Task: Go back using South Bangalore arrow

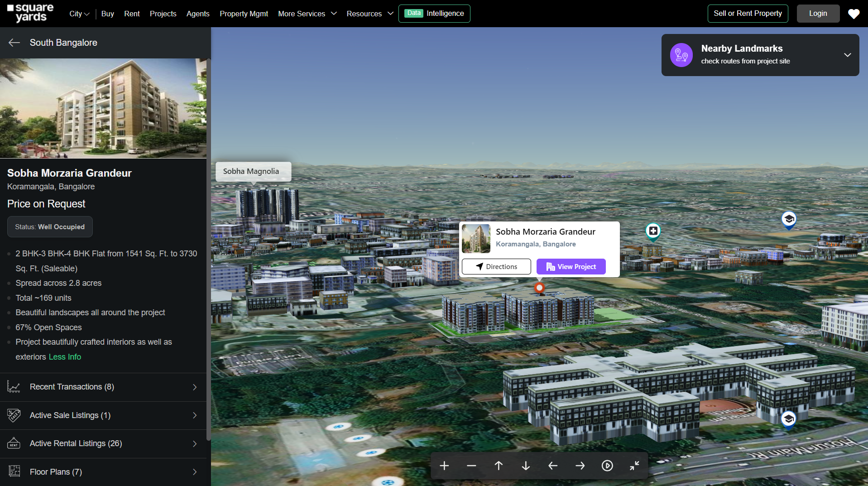Action: point(14,43)
